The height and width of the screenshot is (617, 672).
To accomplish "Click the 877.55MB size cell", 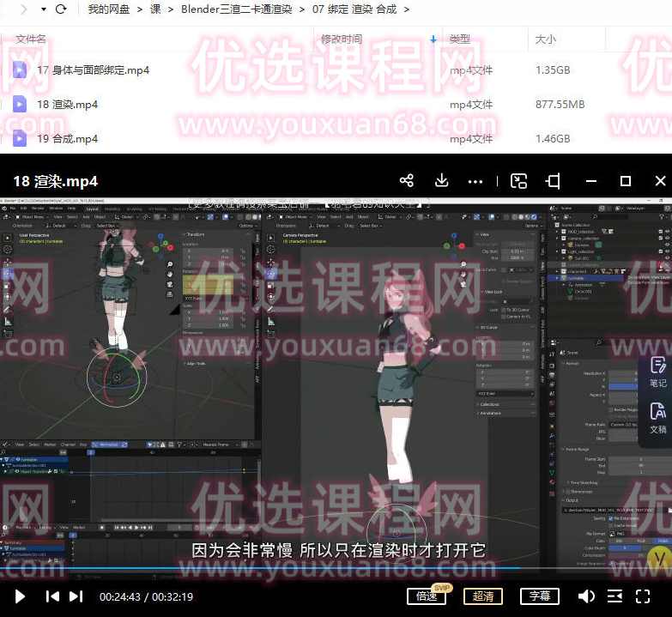I will tap(560, 104).
